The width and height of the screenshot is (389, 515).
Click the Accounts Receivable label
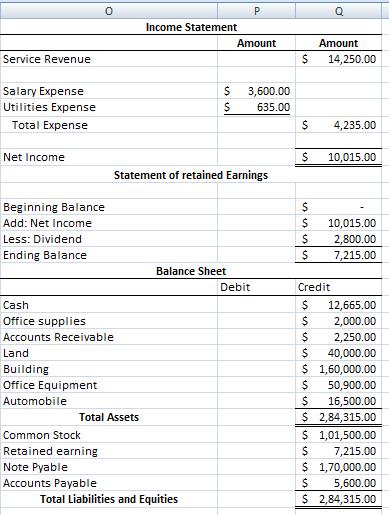(58, 337)
